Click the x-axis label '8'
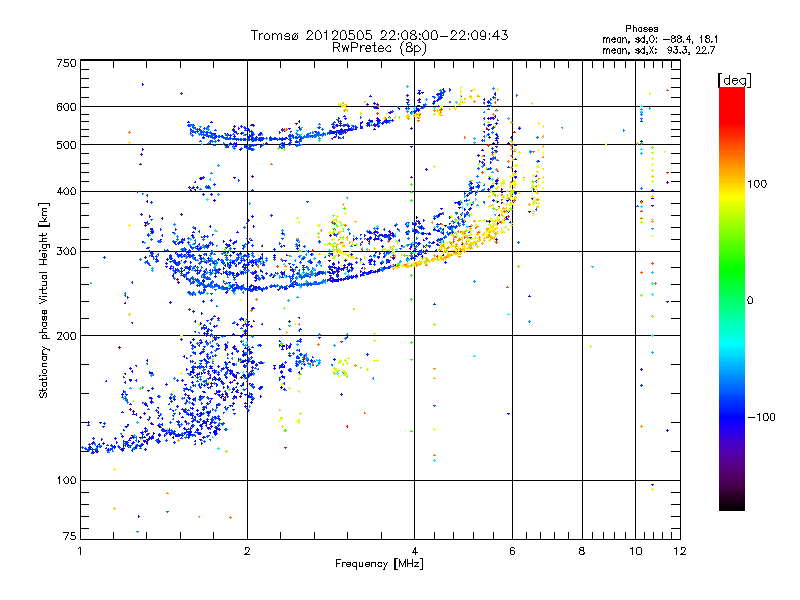This screenshot has height=600, width=800. point(582,551)
